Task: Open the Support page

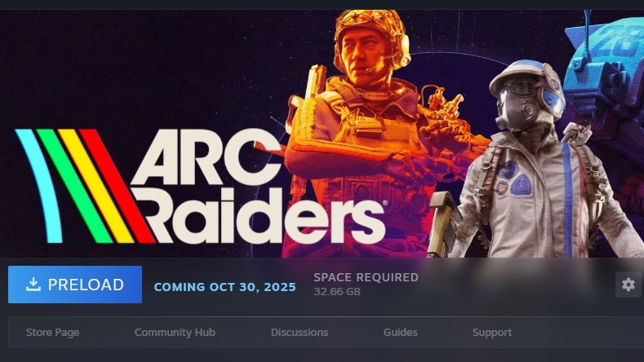Action: 492,332
